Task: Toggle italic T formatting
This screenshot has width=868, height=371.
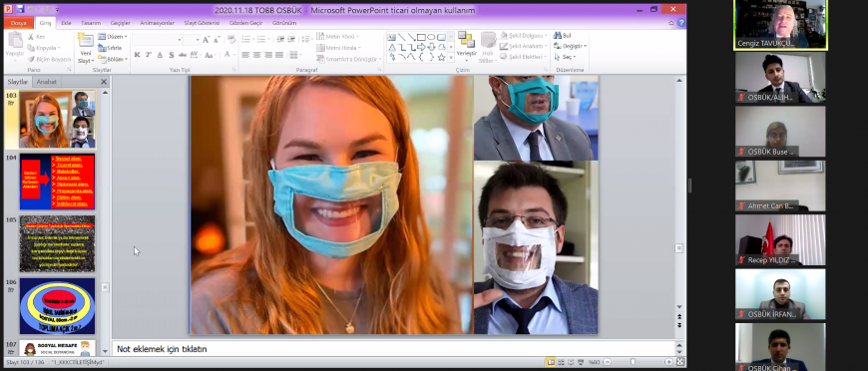Action: pos(149,55)
